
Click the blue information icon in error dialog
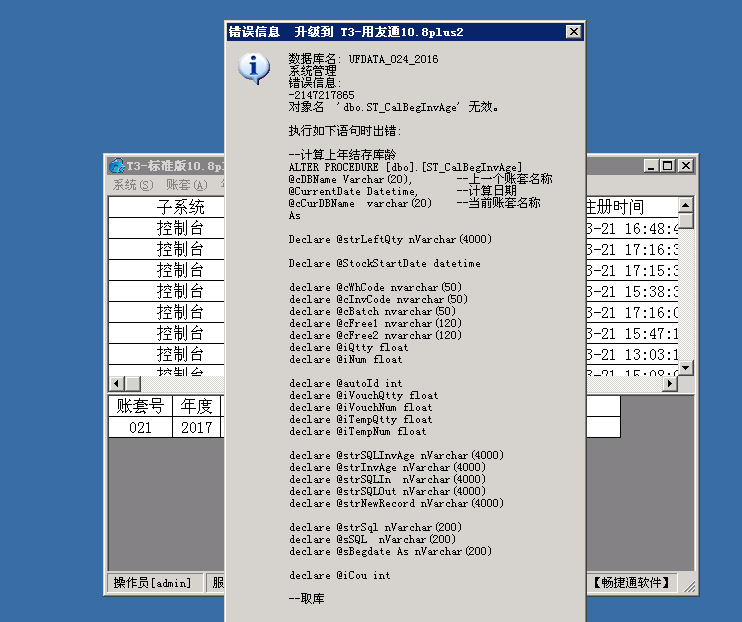[x=254, y=68]
